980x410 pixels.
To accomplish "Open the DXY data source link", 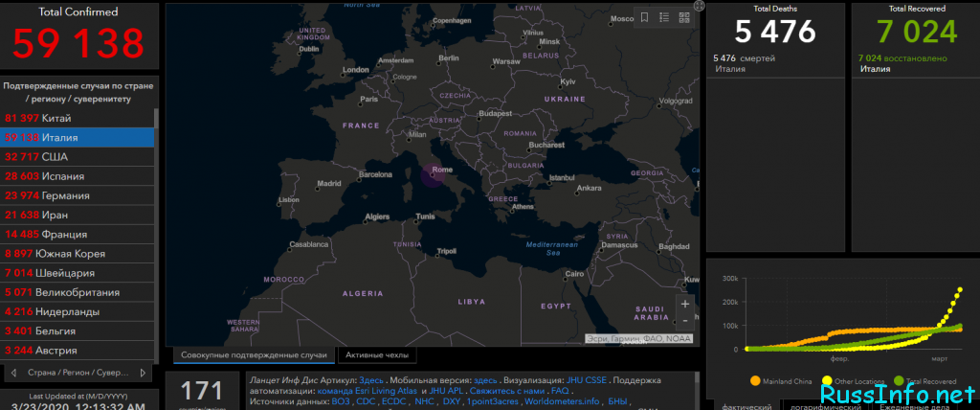I will pos(452,401).
